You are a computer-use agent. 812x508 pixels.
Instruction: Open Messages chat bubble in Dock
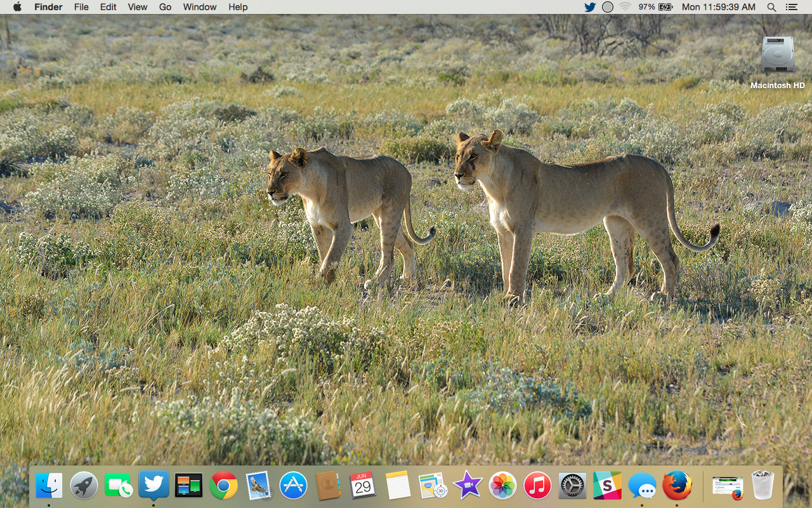[642, 486]
